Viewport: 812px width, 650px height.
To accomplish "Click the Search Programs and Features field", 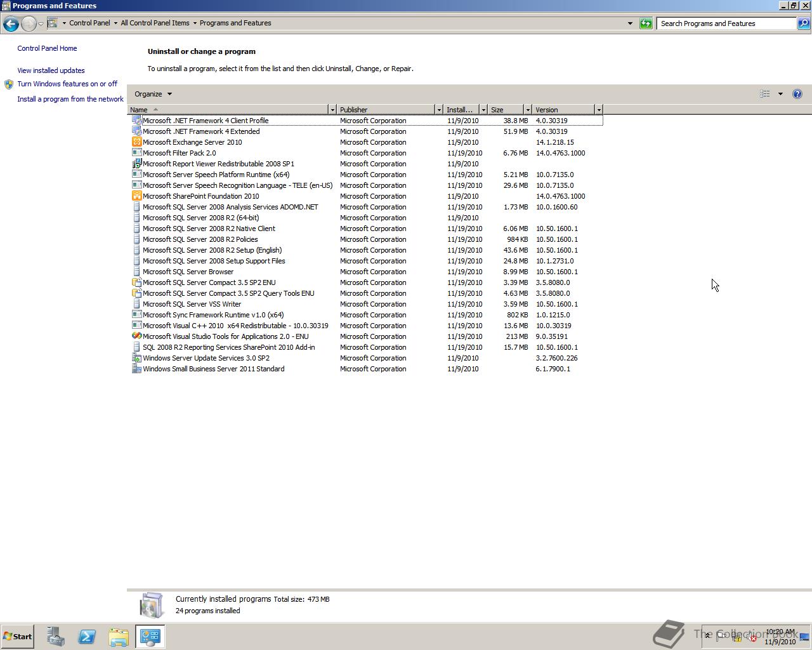I will click(726, 23).
